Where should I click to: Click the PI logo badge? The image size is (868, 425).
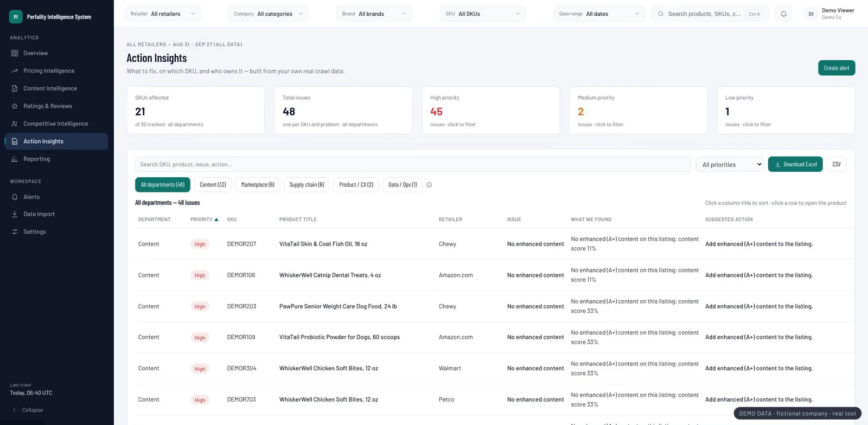(16, 17)
